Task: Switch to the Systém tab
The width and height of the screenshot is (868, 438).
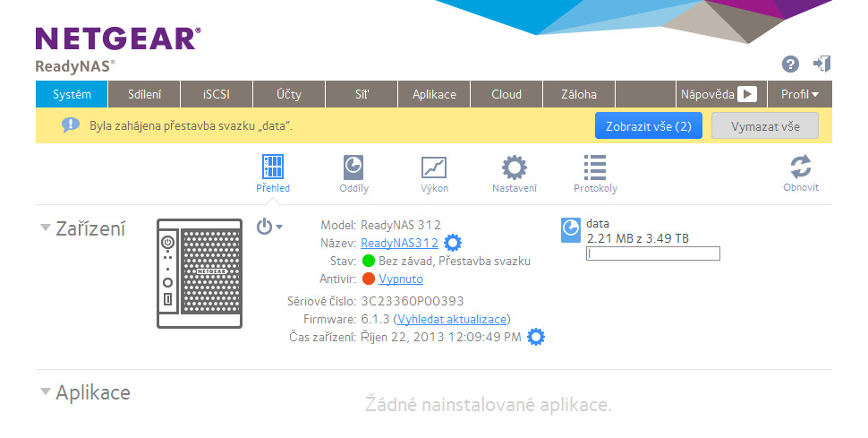Action: [x=72, y=94]
